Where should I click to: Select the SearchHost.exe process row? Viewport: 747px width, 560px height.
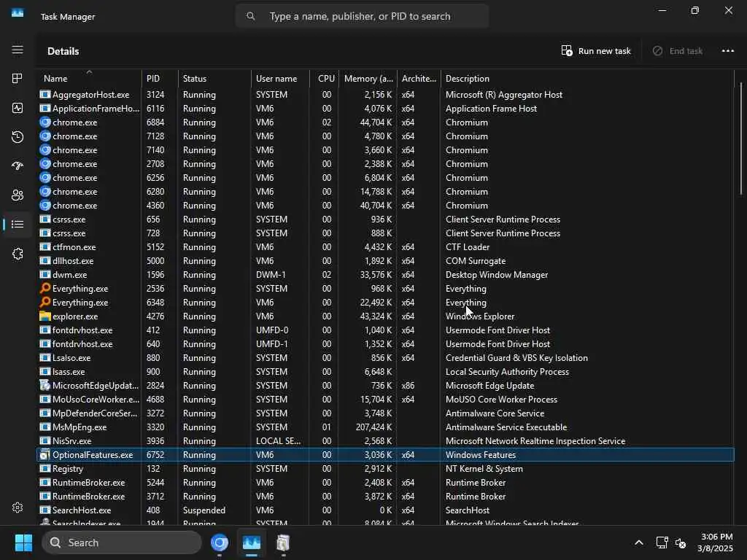(x=385, y=510)
